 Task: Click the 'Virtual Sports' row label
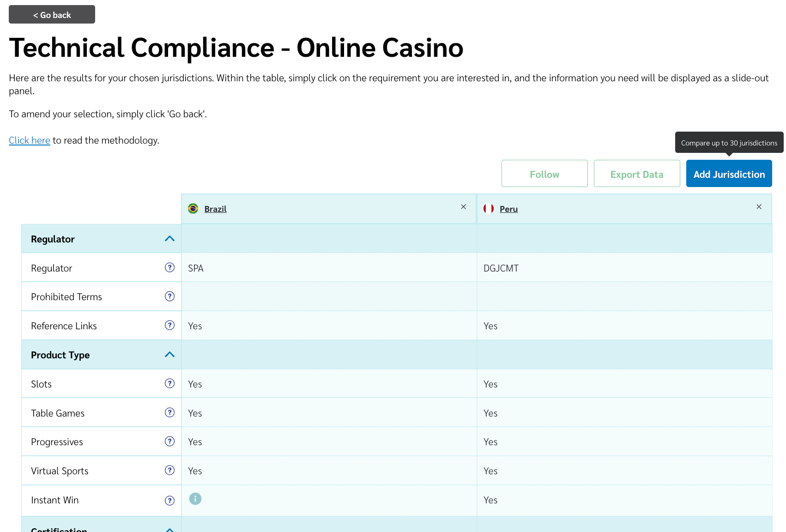point(60,471)
